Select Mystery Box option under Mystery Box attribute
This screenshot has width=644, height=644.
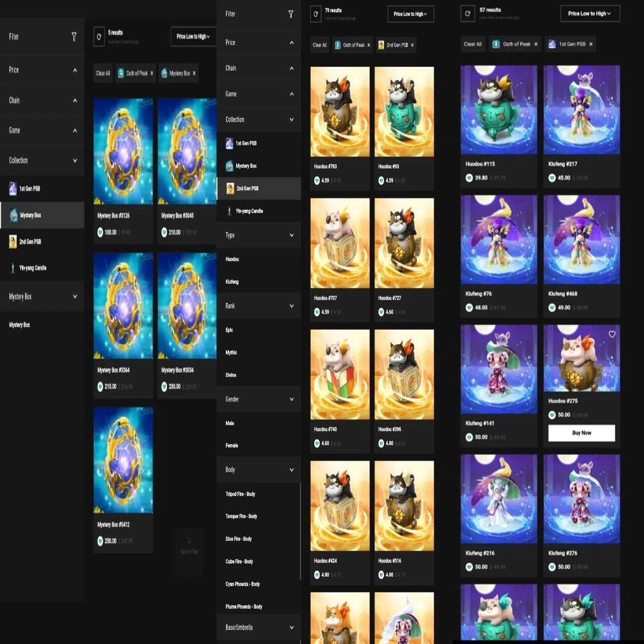tap(20, 325)
